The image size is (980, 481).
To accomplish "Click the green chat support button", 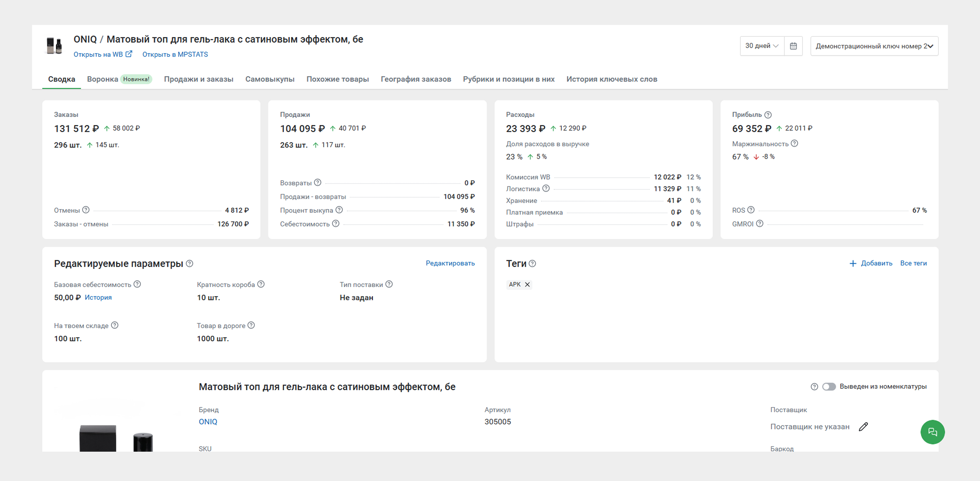I will (x=932, y=432).
